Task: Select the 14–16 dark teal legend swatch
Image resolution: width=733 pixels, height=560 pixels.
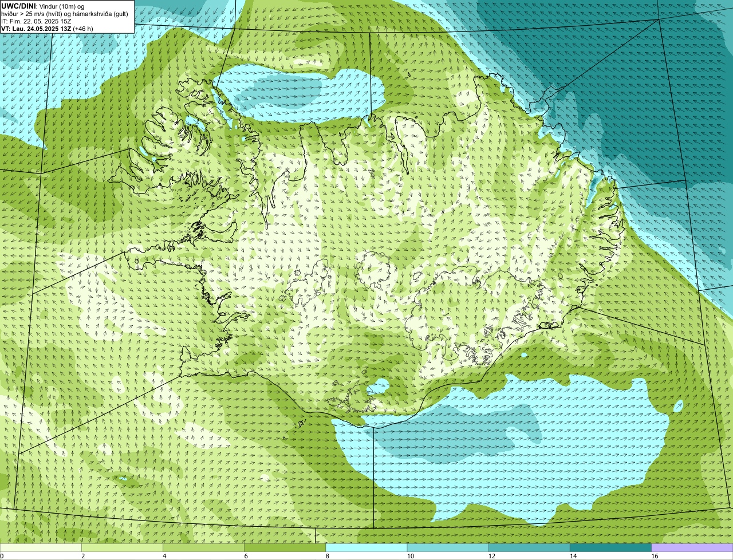Action: tap(611, 548)
